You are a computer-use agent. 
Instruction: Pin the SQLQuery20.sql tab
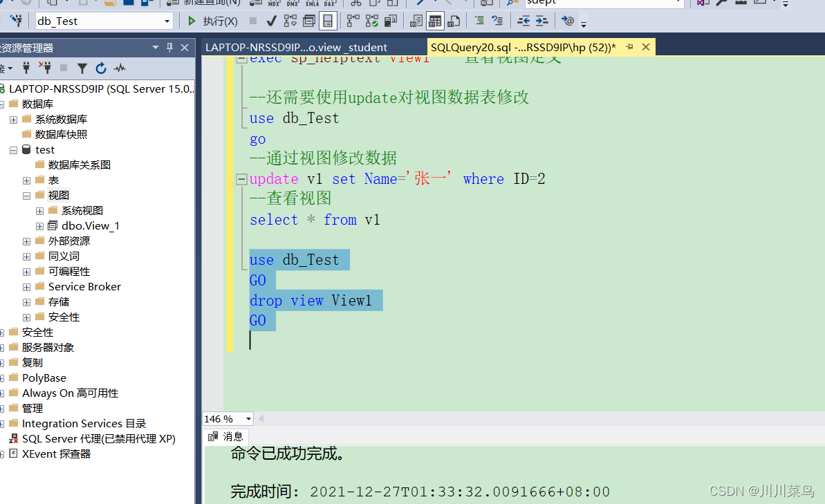point(629,47)
